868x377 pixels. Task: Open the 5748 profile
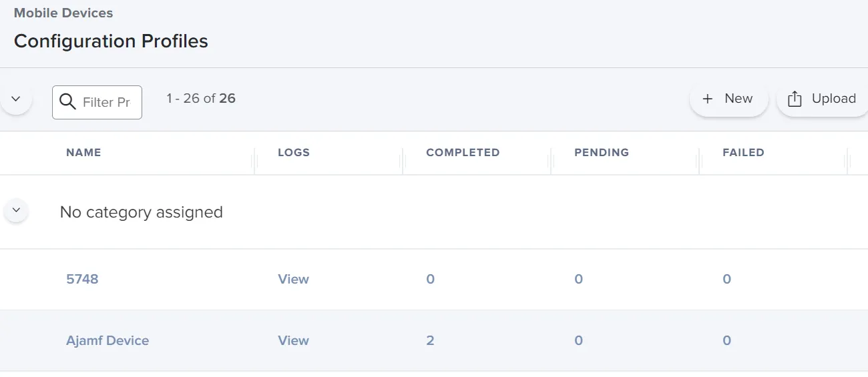click(x=82, y=279)
